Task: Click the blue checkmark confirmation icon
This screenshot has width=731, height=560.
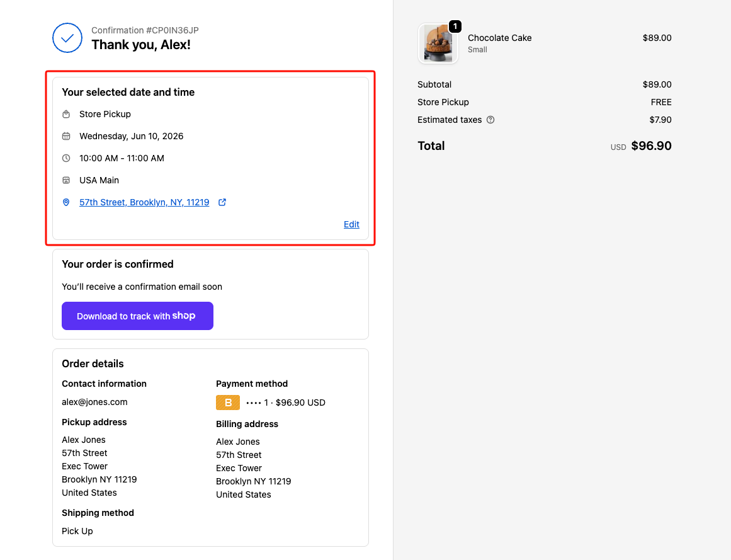Action: point(67,38)
